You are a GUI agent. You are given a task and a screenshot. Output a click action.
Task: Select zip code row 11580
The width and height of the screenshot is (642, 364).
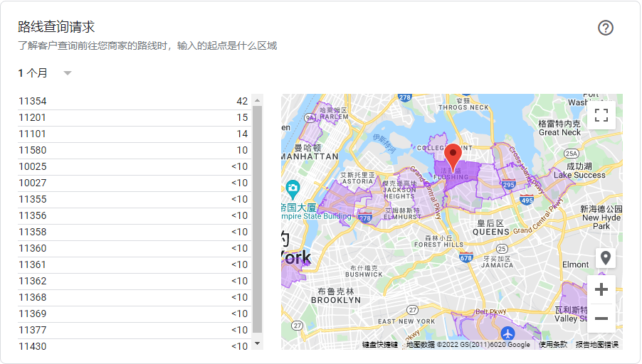point(134,151)
